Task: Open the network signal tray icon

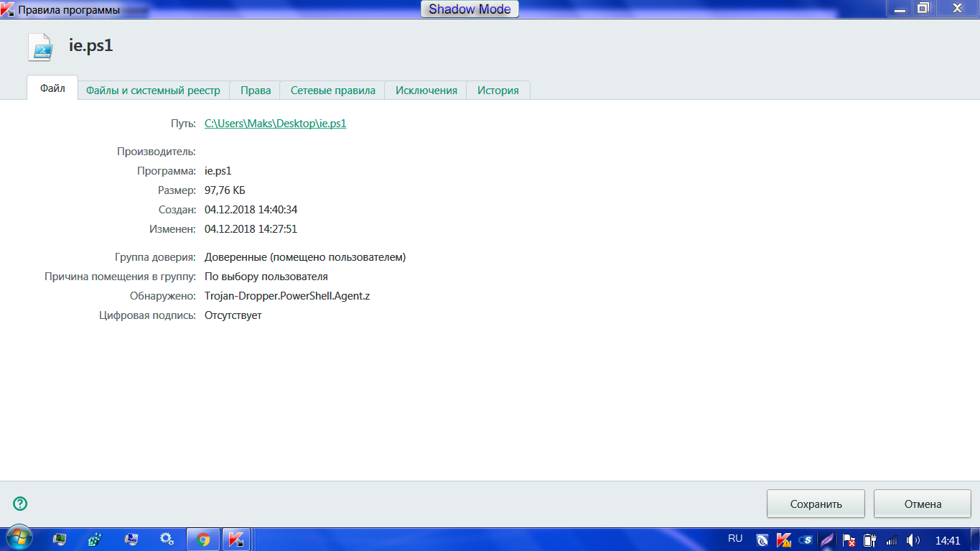Action: [892, 540]
